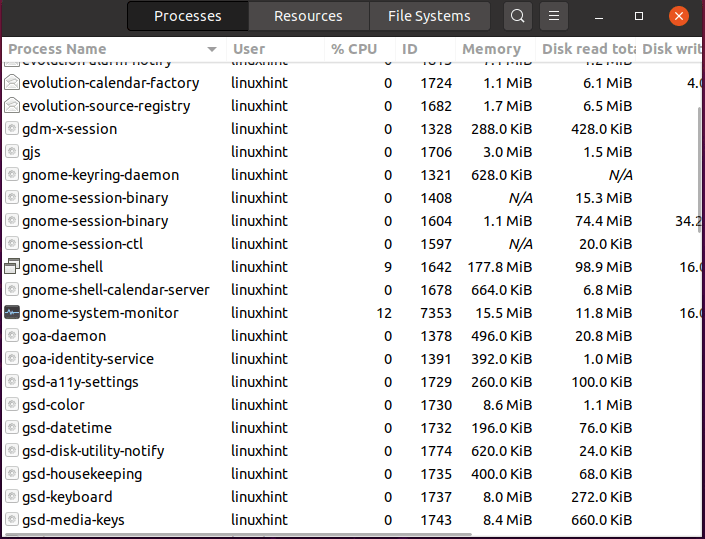Click the gsd-color process icon
Viewport: 705px width, 539px height.
[x=12, y=405]
